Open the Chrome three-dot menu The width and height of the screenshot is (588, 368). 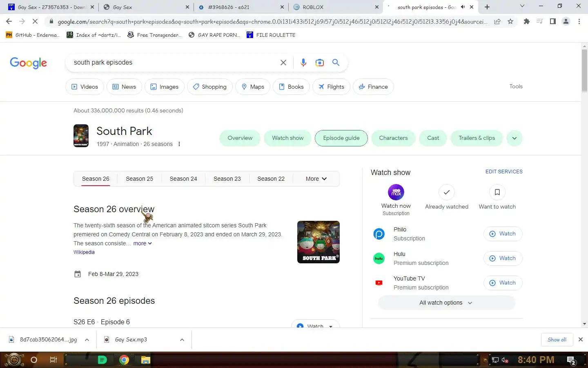click(579, 21)
